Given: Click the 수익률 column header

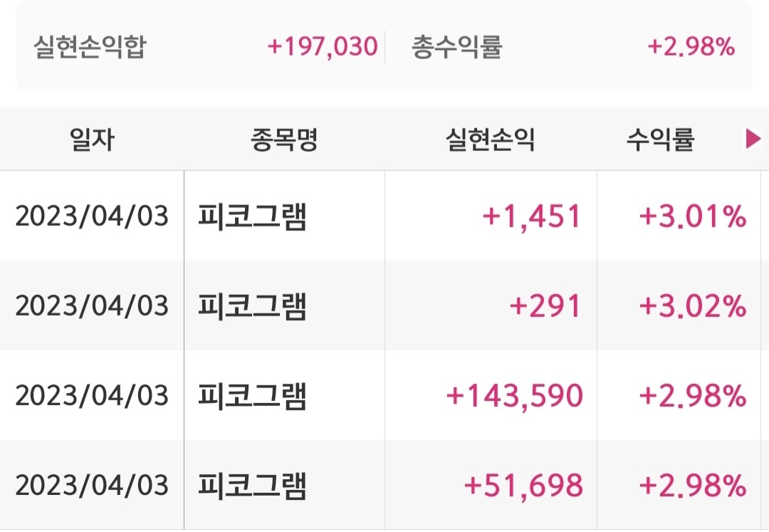Looking at the screenshot, I should pyautogui.click(x=660, y=140).
